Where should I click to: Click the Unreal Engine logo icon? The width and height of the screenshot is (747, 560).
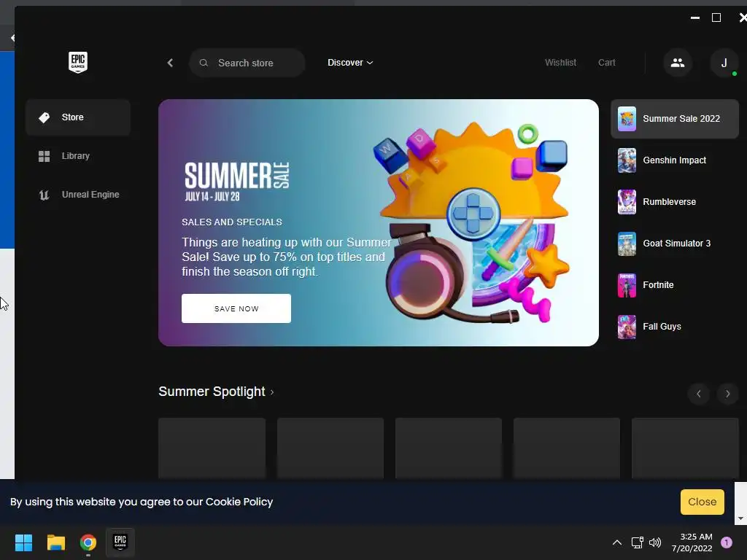(x=44, y=195)
